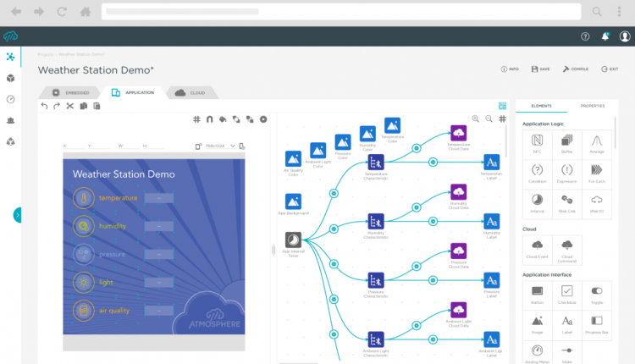Toggle grid on the logic canvas

tap(503, 119)
